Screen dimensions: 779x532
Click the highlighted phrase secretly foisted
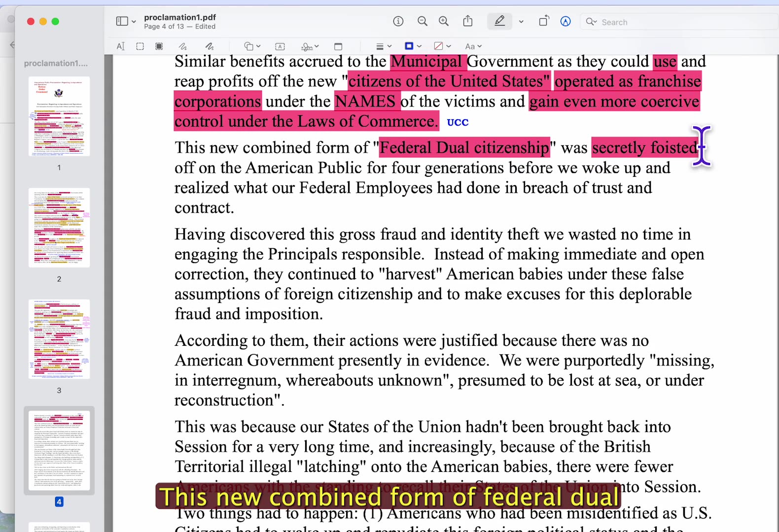(x=645, y=148)
